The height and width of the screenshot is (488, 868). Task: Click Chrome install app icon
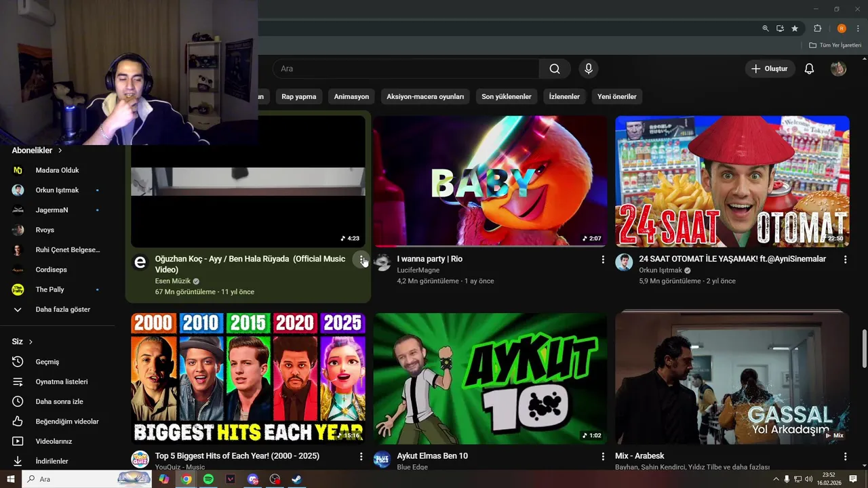[x=781, y=28]
